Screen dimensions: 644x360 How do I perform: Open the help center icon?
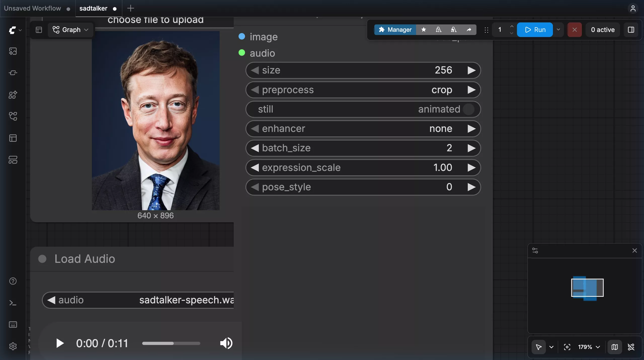click(13, 281)
